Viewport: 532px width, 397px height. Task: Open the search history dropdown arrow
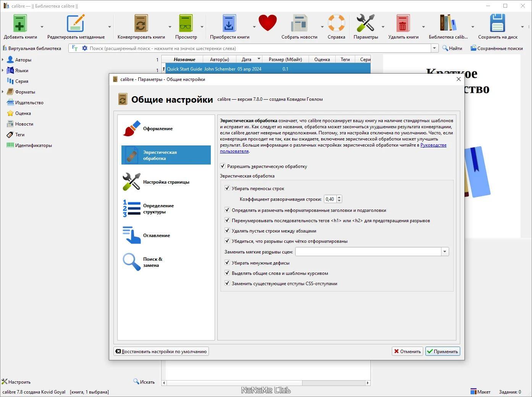[x=434, y=48]
